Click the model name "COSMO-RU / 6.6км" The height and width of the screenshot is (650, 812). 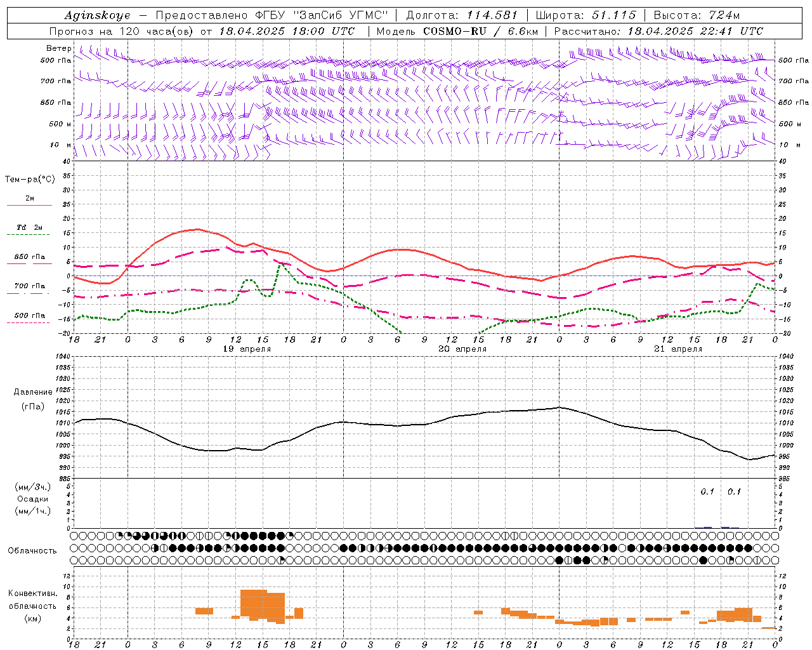coord(481,31)
